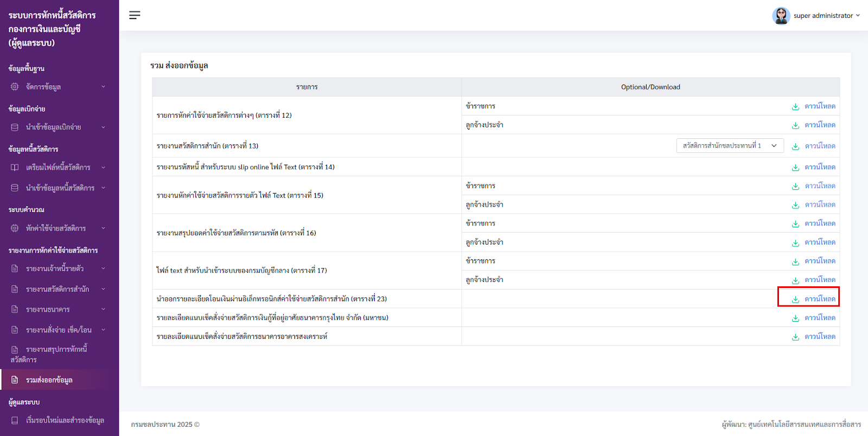This screenshot has height=436, width=868.
Task: Download ตารางที่ 12 ลูกจ้างประจำ file link
Action: pyautogui.click(x=820, y=125)
